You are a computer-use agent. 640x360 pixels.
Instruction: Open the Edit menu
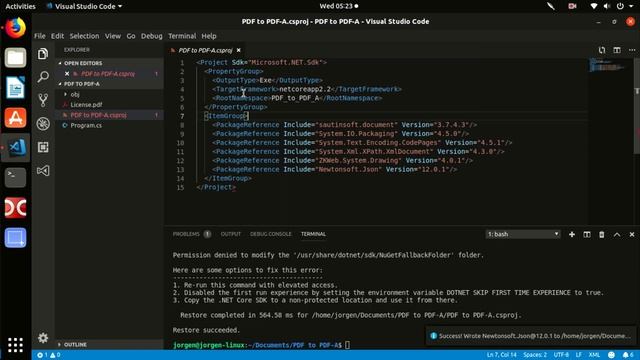[57, 36]
